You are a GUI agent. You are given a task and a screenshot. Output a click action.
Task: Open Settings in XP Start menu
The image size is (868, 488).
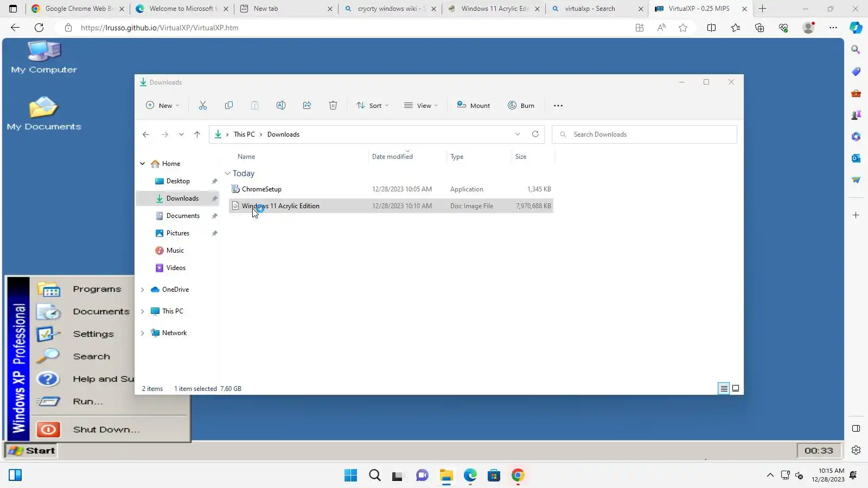coord(84,334)
